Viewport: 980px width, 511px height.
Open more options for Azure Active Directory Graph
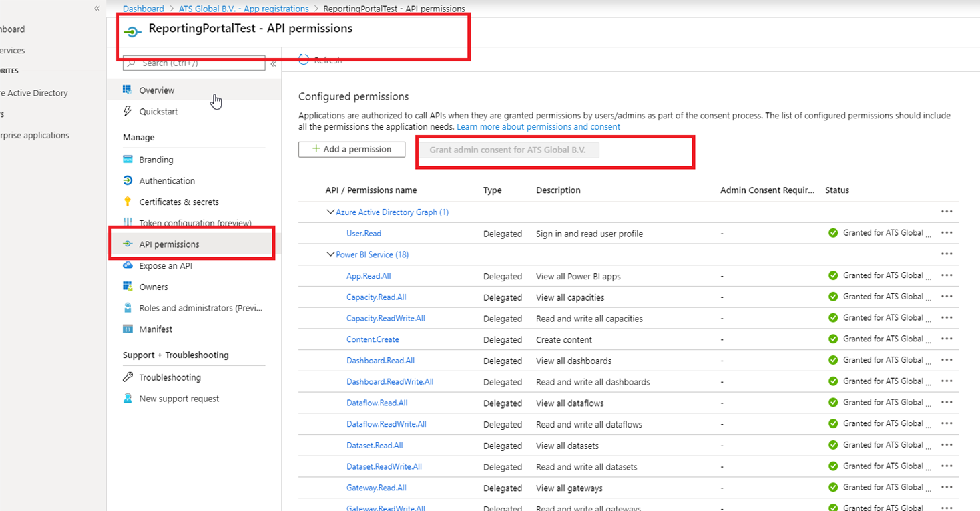[947, 212]
